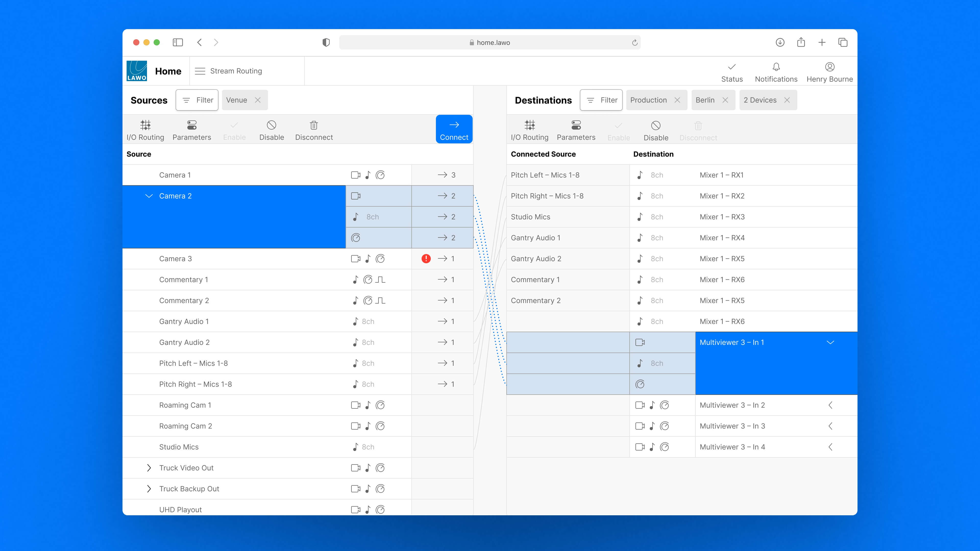Open Henry Bourne user account
Viewport: 980px width, 551px height.
point(830,72)
